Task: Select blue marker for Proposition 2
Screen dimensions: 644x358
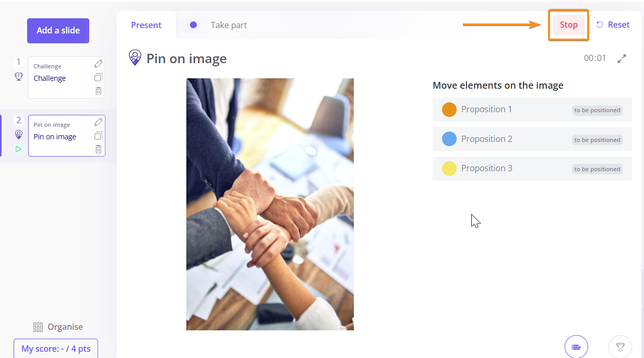Action: (449, 139)
